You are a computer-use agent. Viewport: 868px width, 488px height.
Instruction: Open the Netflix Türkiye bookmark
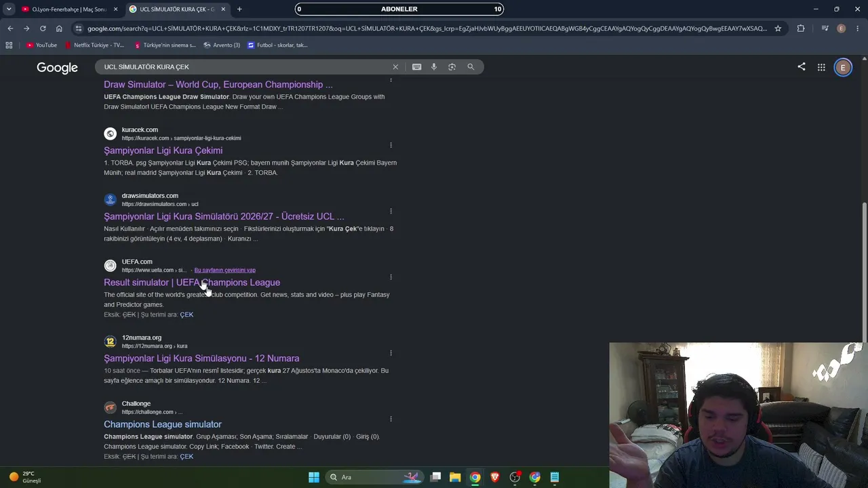[95, 45]
